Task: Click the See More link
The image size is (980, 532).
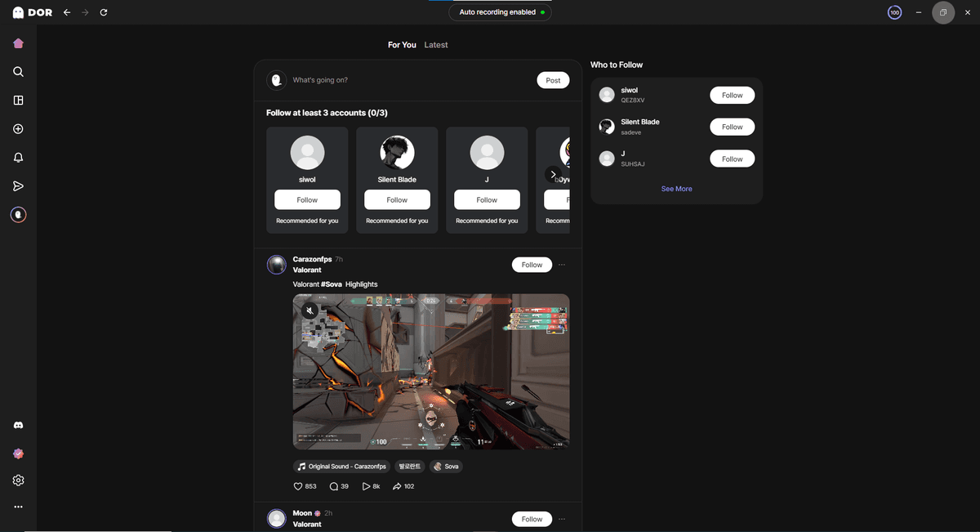Action: click(676, 189)
